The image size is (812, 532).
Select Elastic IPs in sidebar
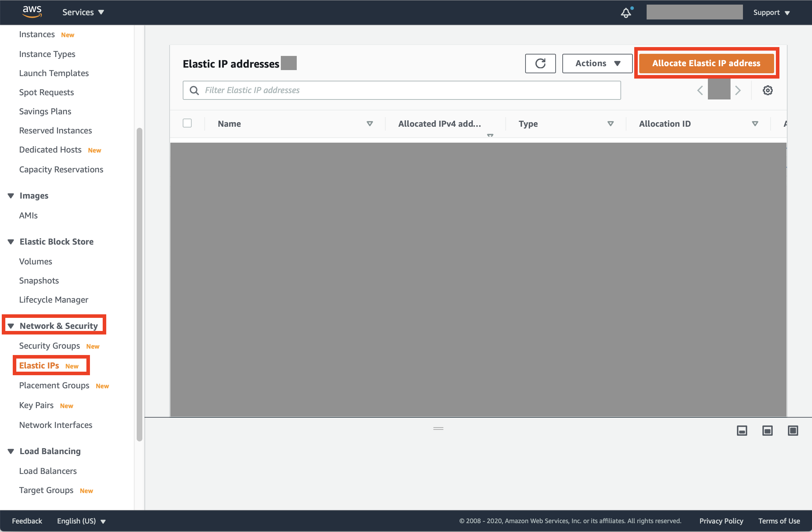39,366
